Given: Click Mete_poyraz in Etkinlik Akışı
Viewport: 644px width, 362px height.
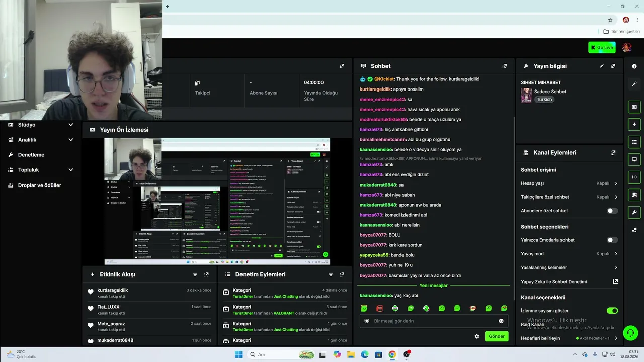Looking at the screenshot, I should (111, 324).
